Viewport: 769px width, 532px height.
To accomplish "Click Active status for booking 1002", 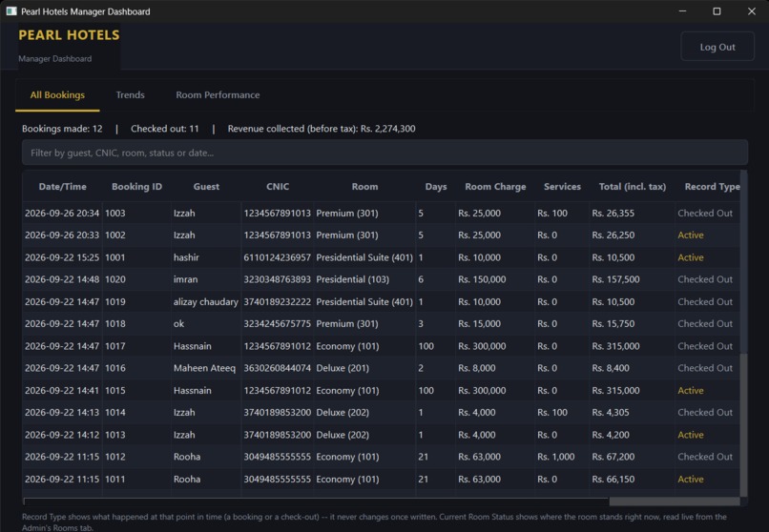I will click(691, 235).
